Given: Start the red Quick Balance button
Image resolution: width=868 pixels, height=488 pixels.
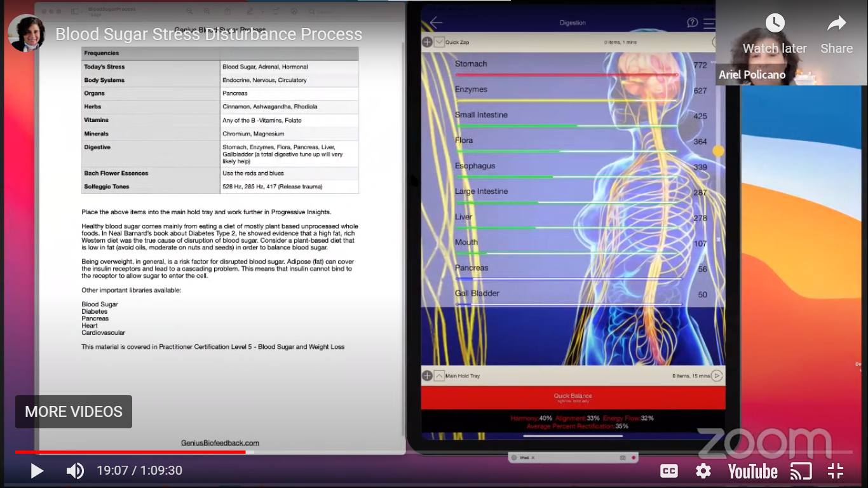Looking at the screenshot, I should [573, 398].
